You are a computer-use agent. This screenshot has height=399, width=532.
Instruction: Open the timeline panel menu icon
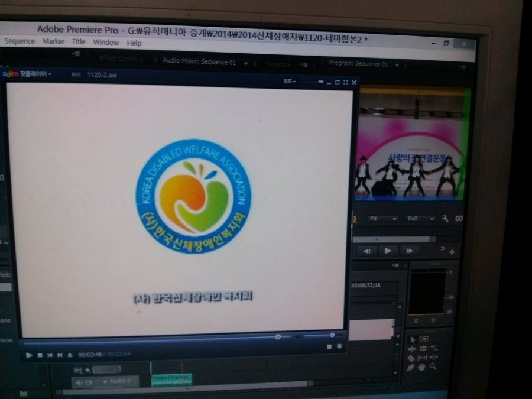395,265
